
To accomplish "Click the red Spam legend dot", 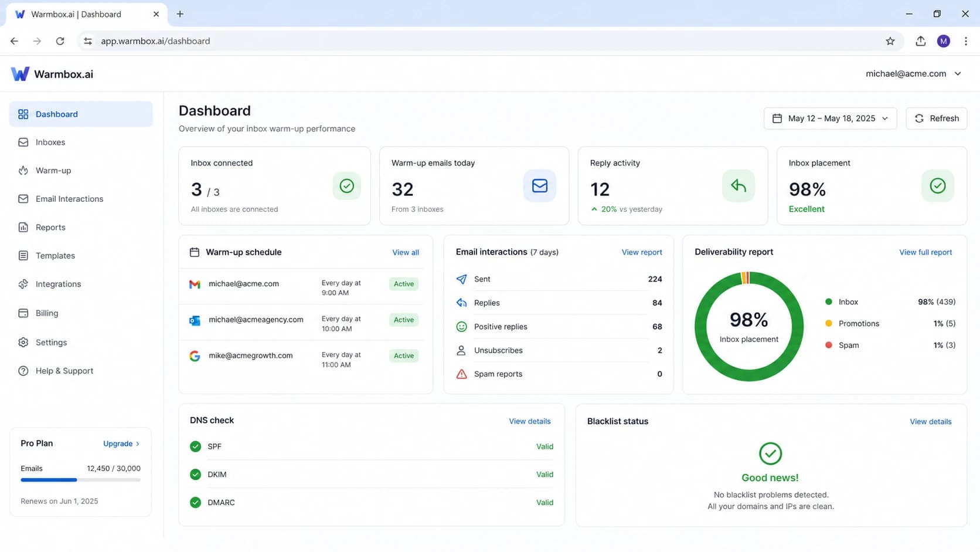I will tap(829, 346).
